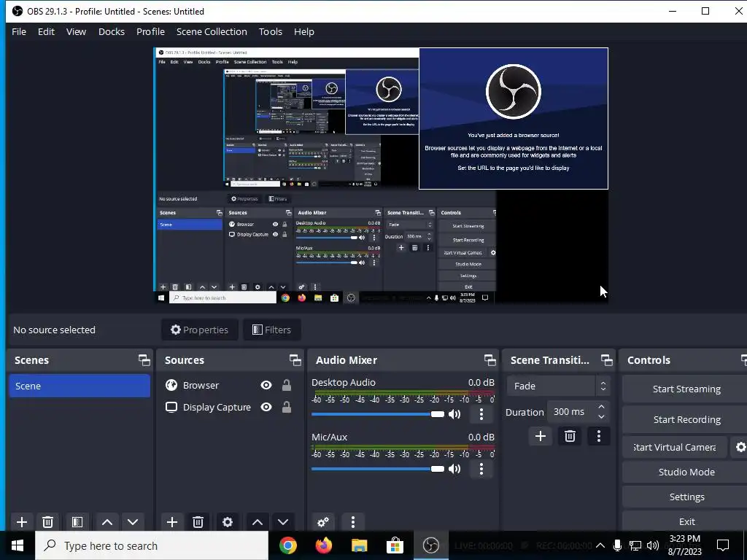Open Filters button below preview
Screen dimensions: 747x560
[271, 330]
